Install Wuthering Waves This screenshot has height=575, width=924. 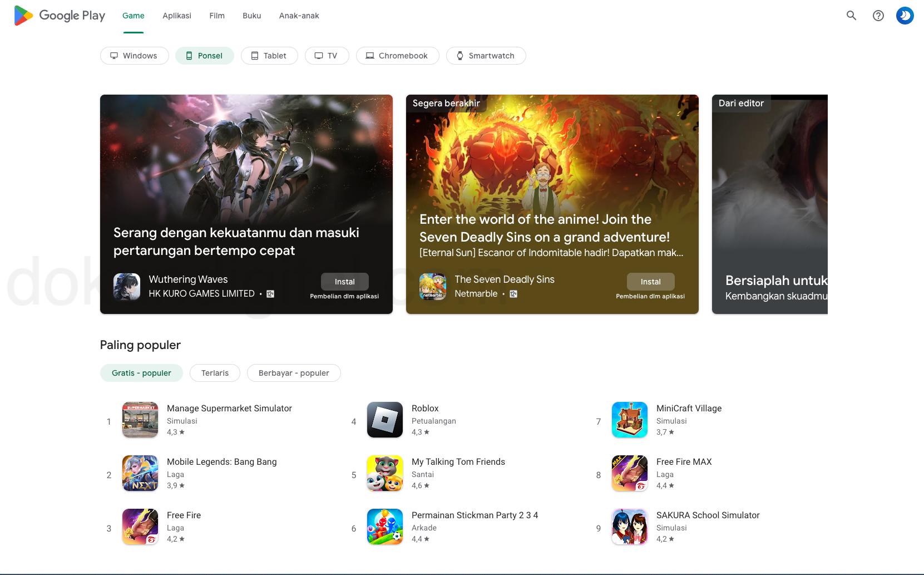pyautogui.click(x=344, y=282)
